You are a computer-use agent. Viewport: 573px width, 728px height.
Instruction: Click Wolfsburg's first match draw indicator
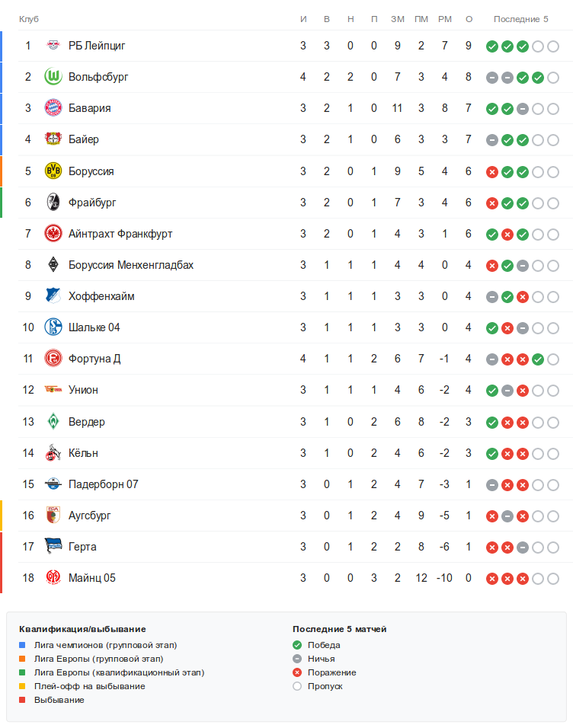click(492, 78)
